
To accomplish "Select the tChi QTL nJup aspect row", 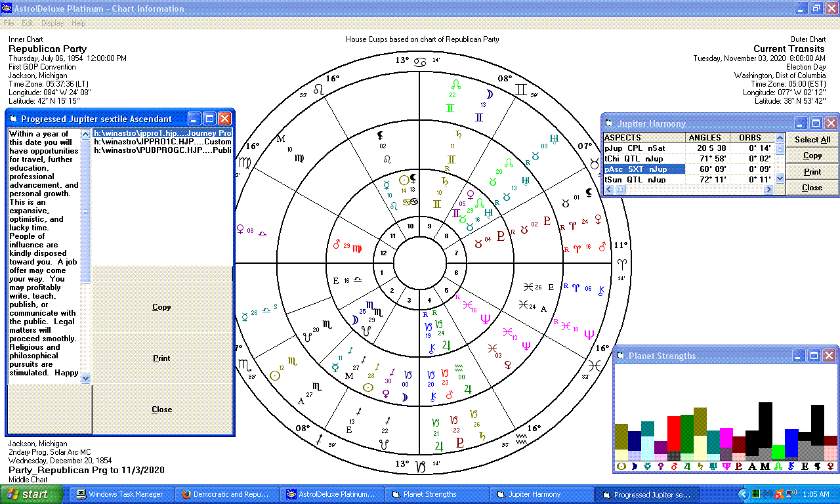I will click(x=689, y=159).
